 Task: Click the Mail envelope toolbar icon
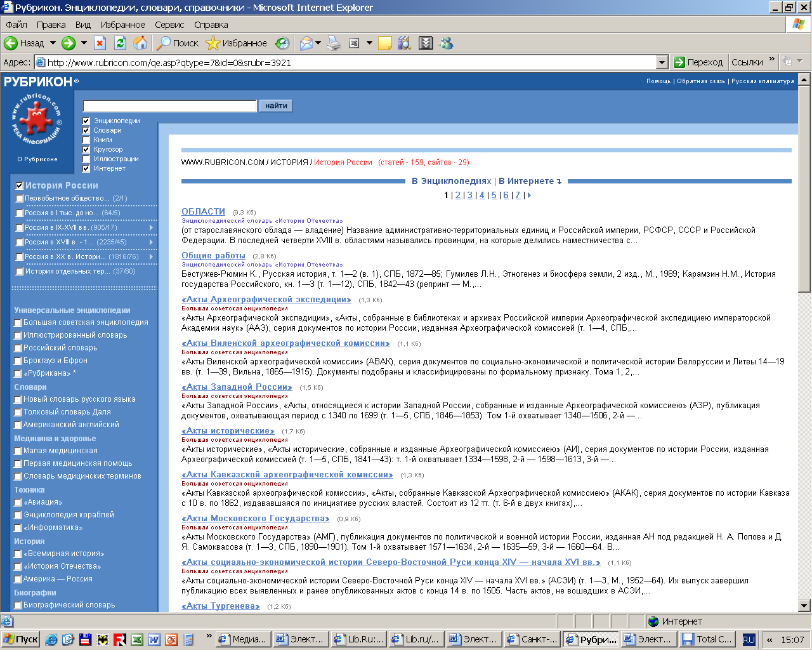[x=306, y=43]
